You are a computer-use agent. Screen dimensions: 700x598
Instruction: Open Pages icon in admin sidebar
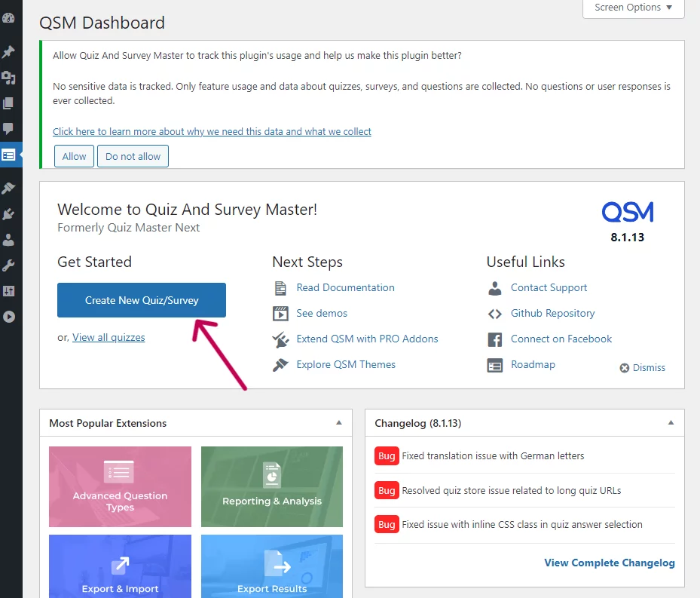[x=9, y=103]
